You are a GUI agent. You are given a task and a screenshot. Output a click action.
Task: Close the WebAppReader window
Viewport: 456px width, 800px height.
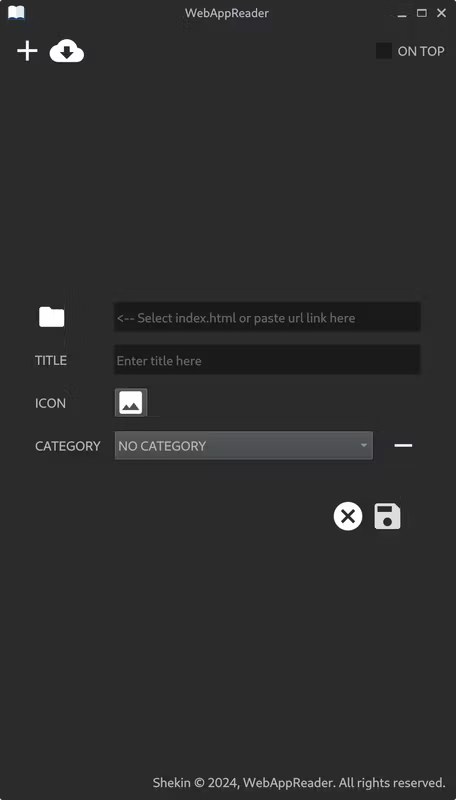click(442, 13)
